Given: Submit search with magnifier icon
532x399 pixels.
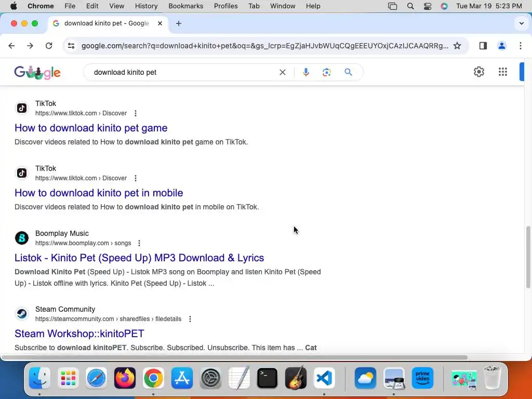Looking at the screenshot, I should click(348, 72).
